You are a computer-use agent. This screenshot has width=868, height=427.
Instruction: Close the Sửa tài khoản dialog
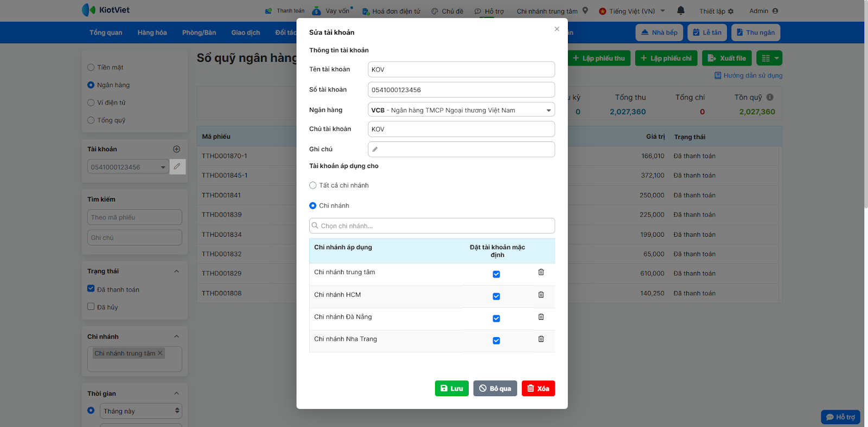tap(557, 29)
